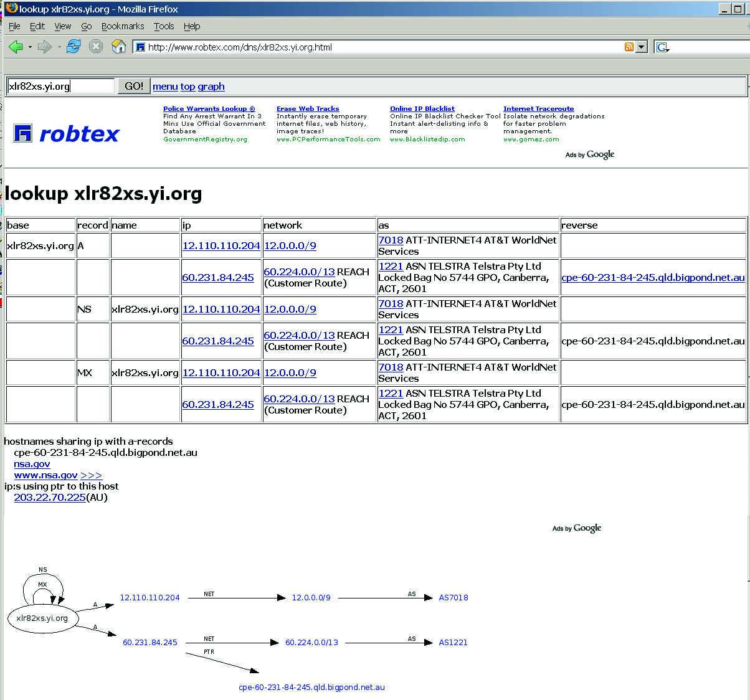The image size is (750, 700).
Task: Click the browser Back arrow button
Action: [x=16, y=47]
